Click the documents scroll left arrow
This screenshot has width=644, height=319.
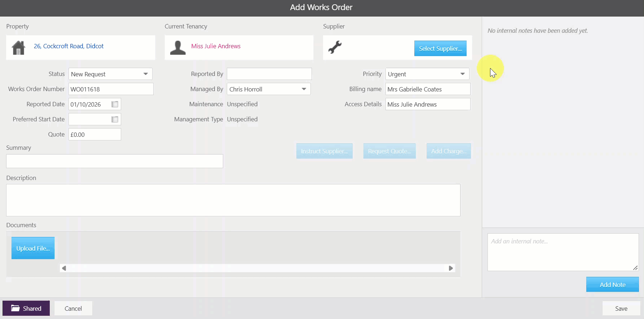[x=64, y=268]
